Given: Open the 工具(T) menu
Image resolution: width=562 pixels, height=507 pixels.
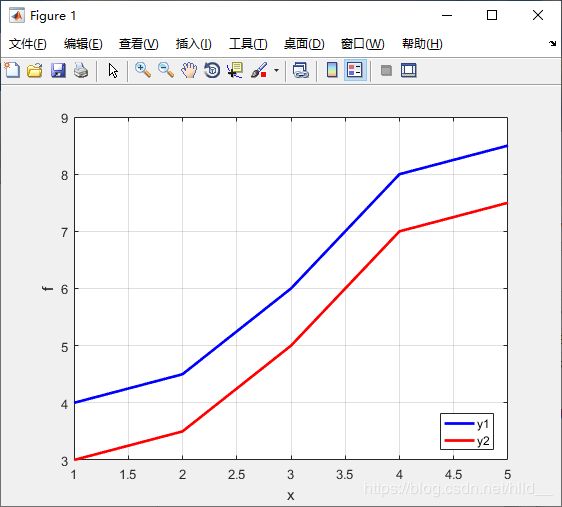Looking at the screenshot, I should click(248, 44).
